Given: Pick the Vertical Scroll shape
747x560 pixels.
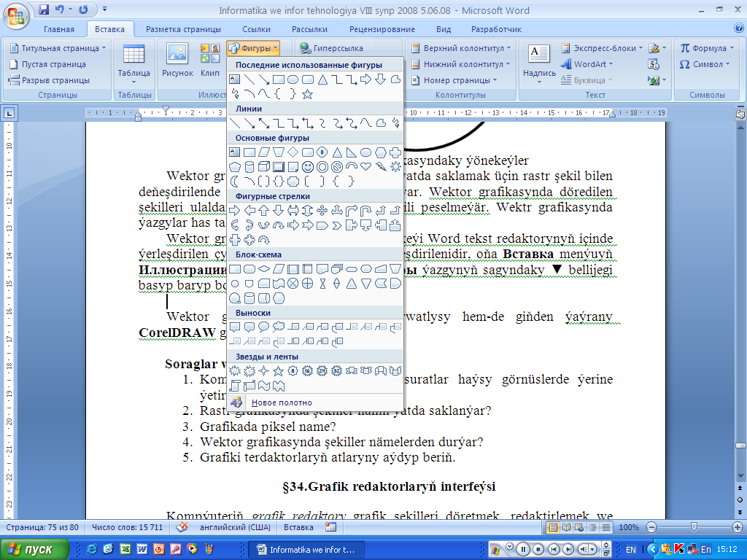Looking at the screenshot, I should tap(235, 386).
